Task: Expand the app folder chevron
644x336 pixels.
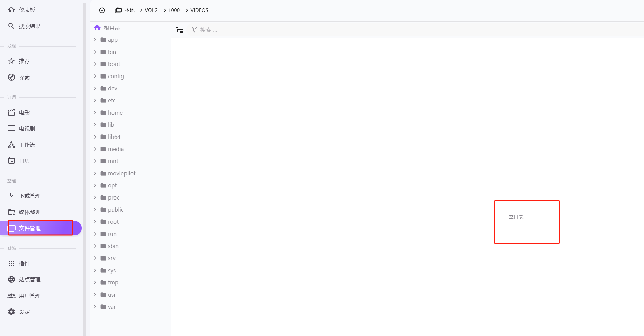Action: (x=95, y=40)
